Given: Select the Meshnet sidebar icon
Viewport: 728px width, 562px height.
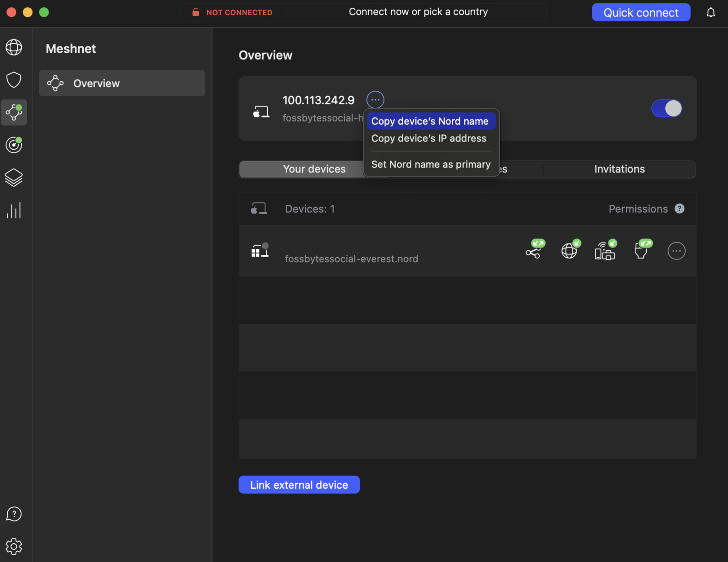Looking at the screenshot, I should coord(14,112).
